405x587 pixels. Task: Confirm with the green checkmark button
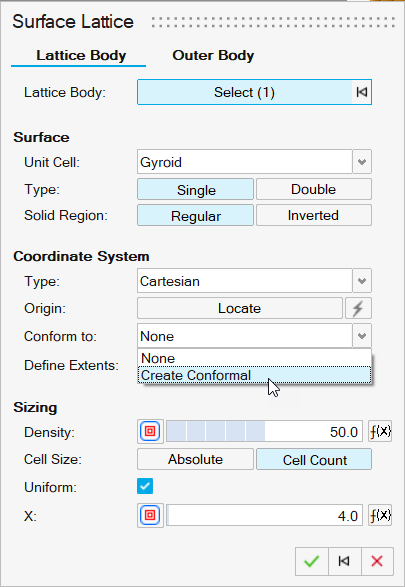(x=311, y=561)
